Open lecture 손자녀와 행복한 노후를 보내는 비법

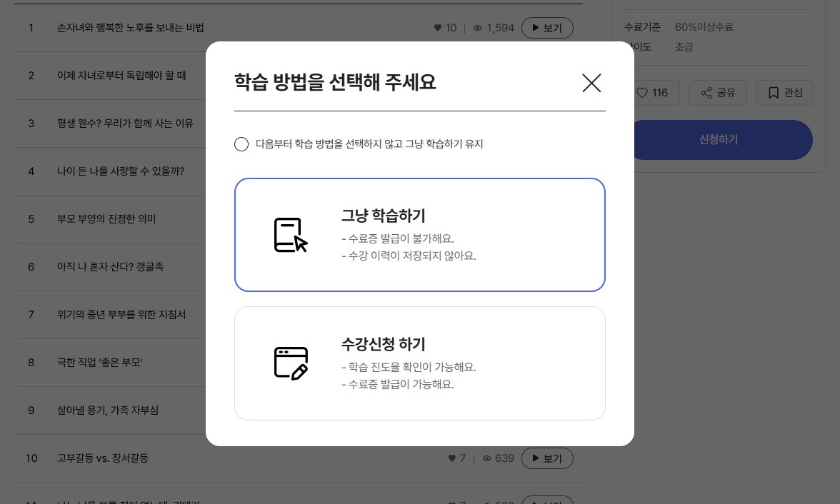pos(130,28)
